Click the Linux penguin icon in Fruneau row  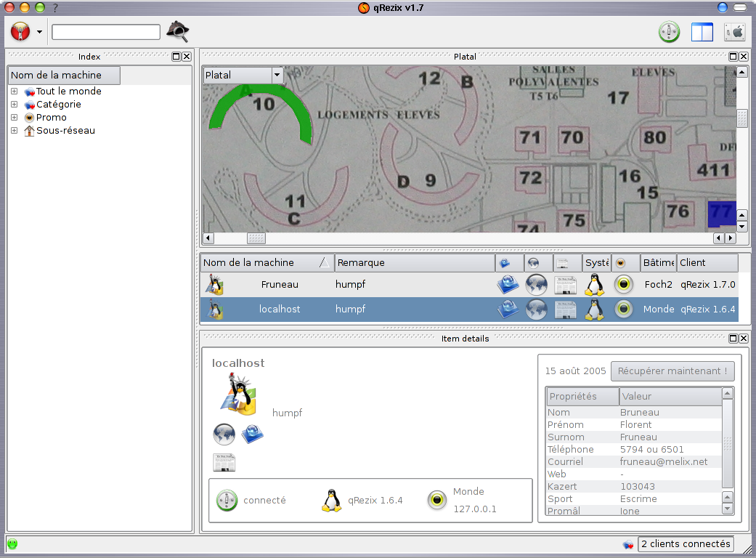(x=595, y=285)
